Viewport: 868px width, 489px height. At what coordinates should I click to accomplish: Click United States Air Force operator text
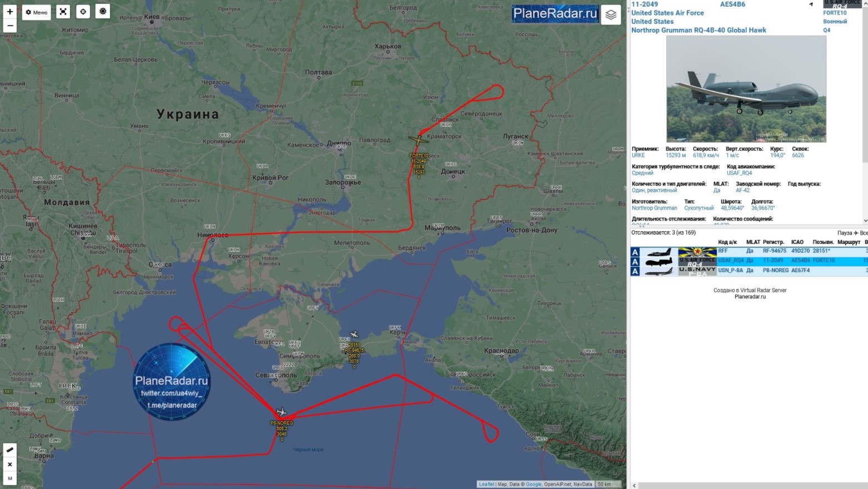(667, 13)
